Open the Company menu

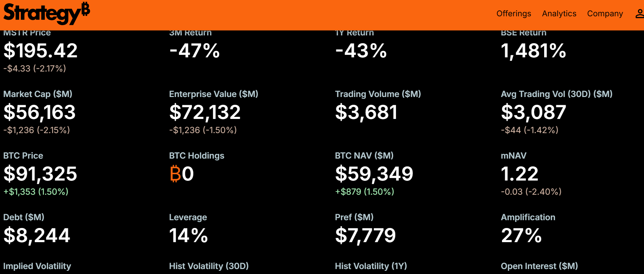pos(605,14)
